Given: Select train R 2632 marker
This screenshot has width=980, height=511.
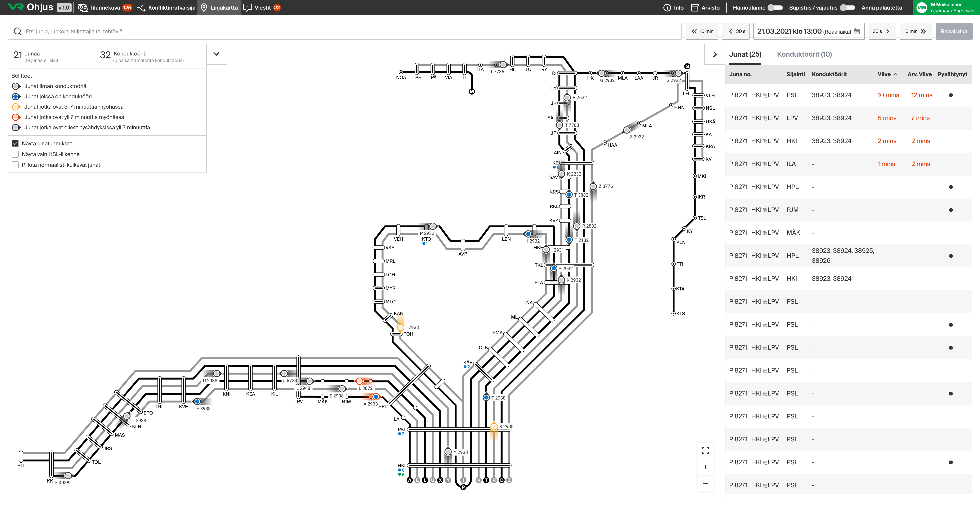Looking at the screenshot, I should point(567,98).
